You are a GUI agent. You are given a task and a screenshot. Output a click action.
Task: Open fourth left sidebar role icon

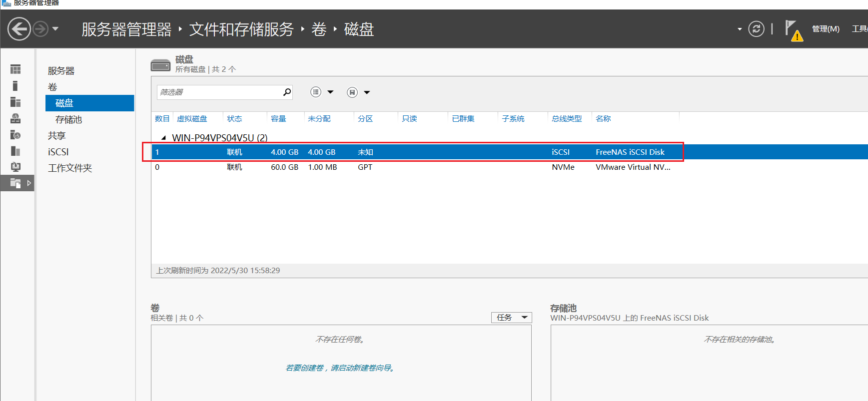(15, 118)
